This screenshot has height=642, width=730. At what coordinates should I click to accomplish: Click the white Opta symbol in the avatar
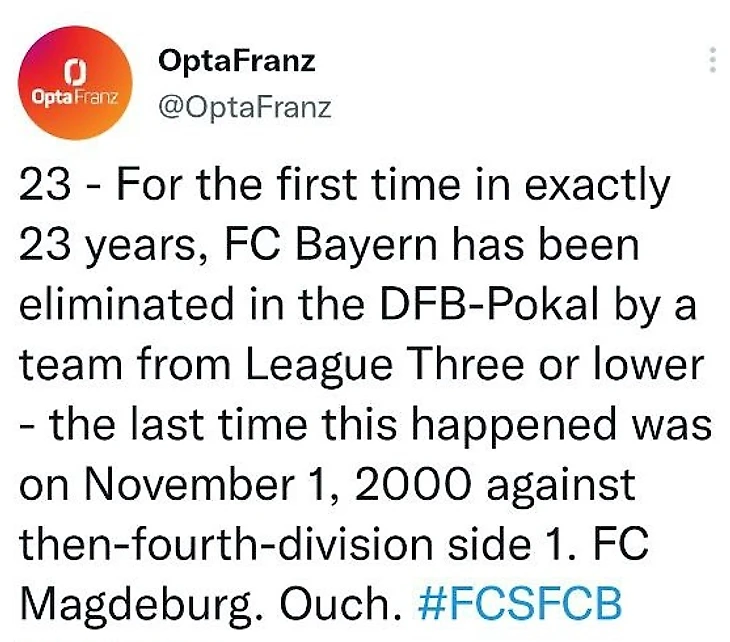click(72, 72)
